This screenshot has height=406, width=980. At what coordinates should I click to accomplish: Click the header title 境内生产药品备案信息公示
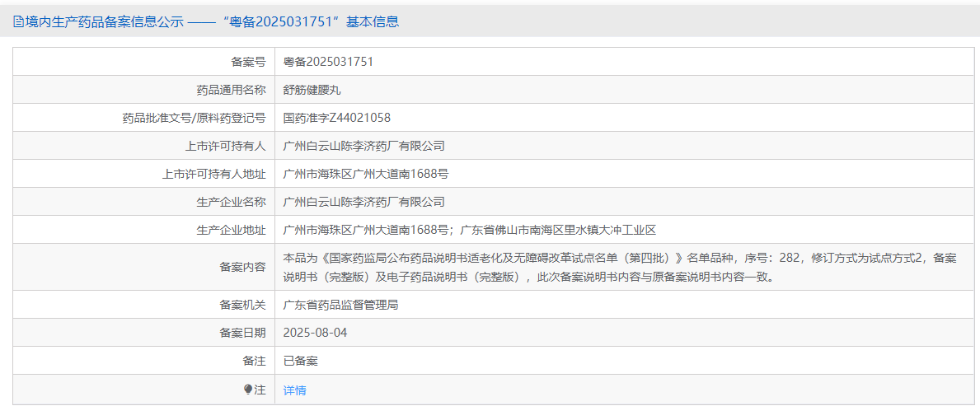tap(105, 22)
